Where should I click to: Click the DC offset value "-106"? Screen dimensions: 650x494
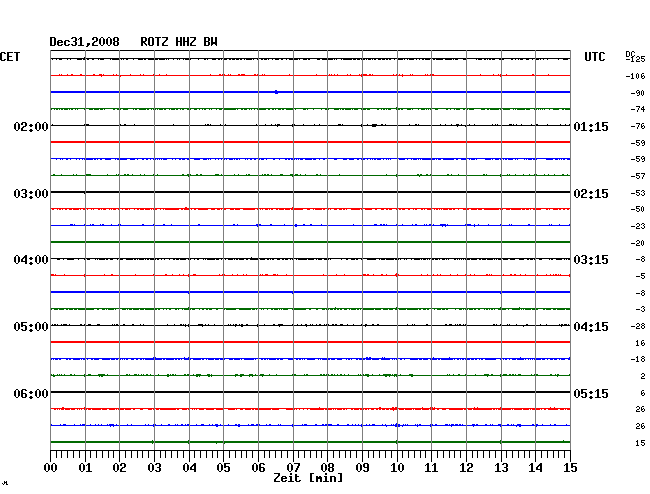point(635,76)
